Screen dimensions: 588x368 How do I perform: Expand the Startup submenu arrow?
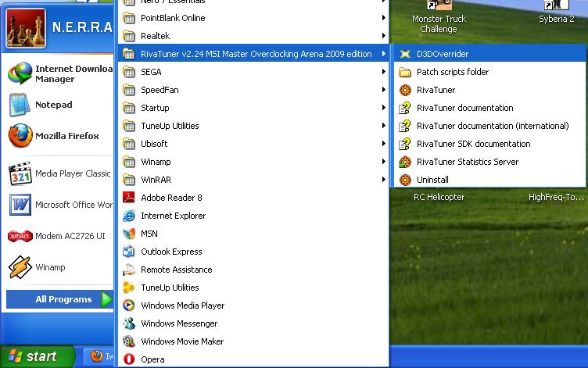[384, 108]
